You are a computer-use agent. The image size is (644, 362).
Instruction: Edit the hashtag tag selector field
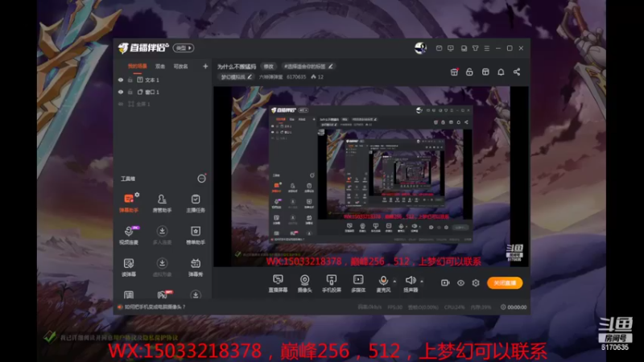coord(308,66)
